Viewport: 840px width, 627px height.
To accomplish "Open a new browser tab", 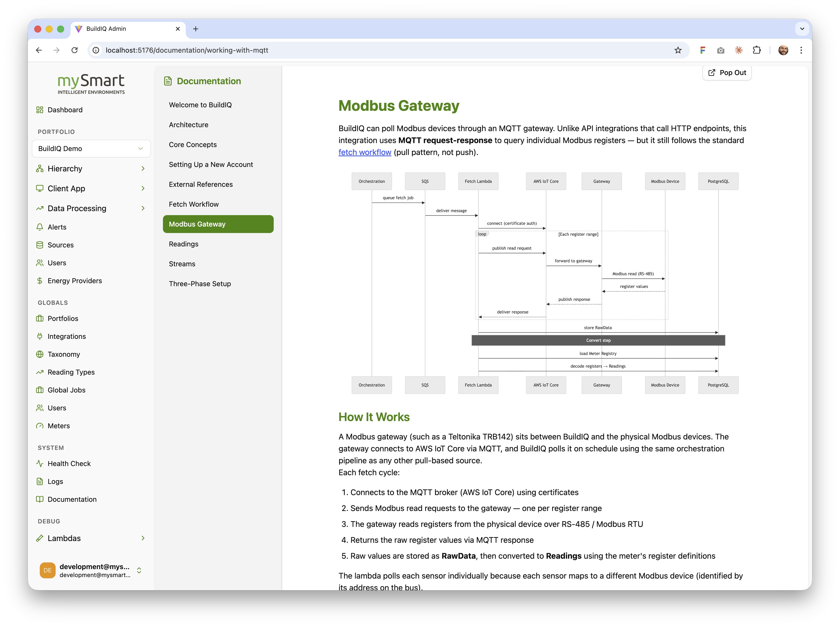I will pyautogui.click(x=196, y=29).
